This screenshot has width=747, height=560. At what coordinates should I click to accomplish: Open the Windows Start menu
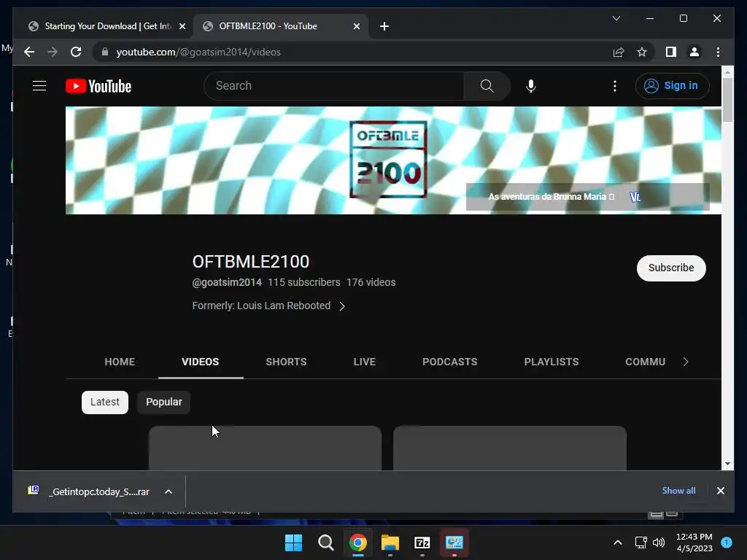point(293,542)
